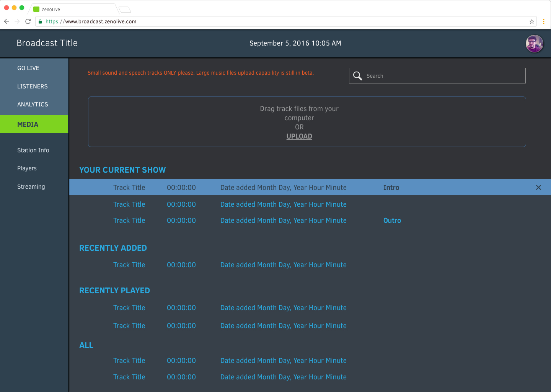
Task: Open browser three-dot menu
Action: pyautogui.click(x=544, y=21)
